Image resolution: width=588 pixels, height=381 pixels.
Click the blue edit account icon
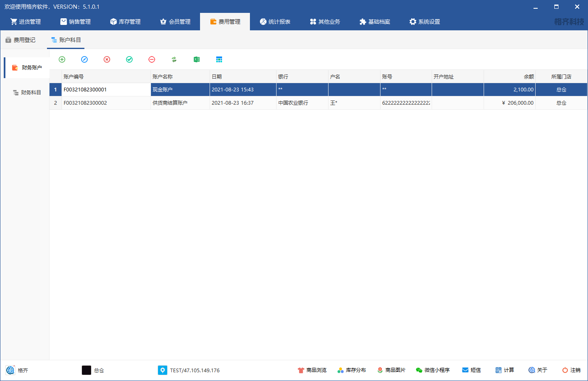click(84, 59)
